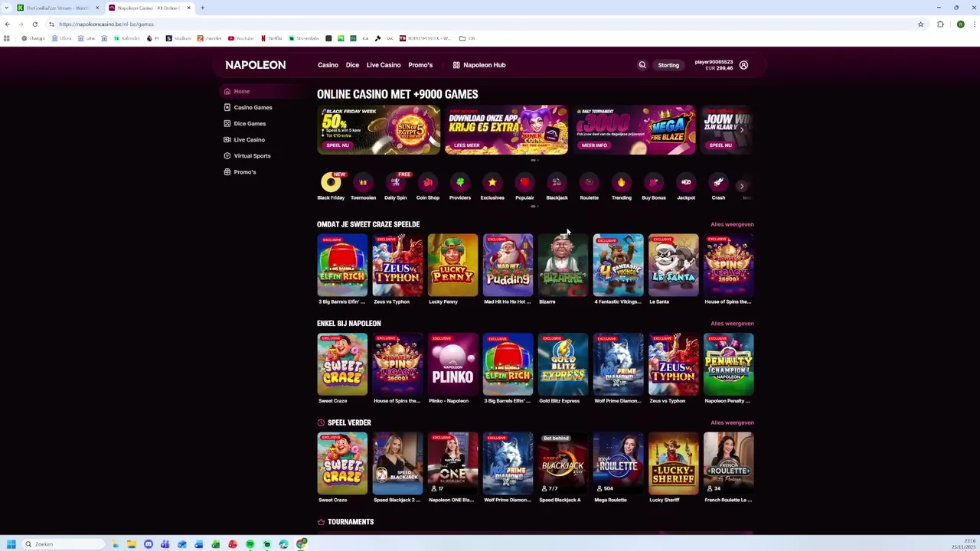Open the user account profile icon
Viewport: 980px width, 551px height.
pyautogui.click(x=743, y=65)
